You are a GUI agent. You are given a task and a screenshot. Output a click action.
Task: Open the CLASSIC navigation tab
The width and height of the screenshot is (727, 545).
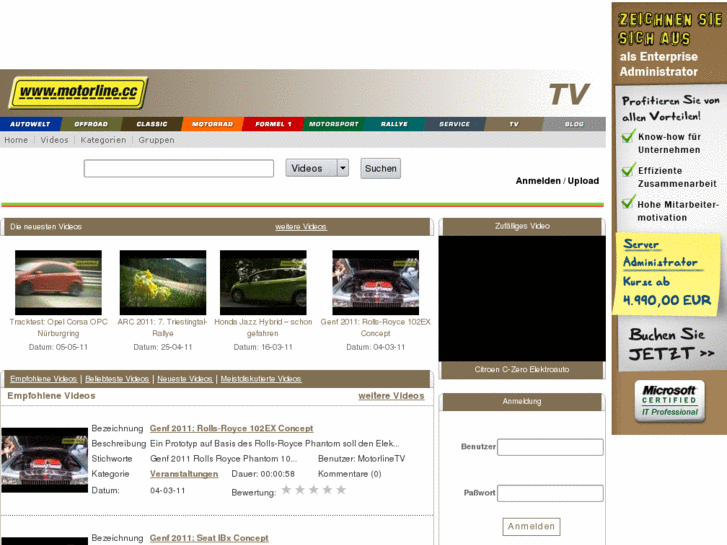pos(152,124)
